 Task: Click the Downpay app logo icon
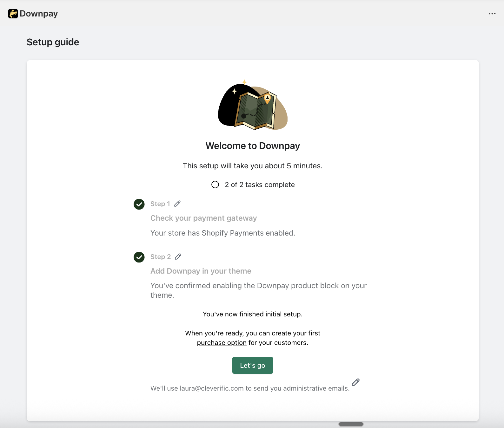click(13, 14)
